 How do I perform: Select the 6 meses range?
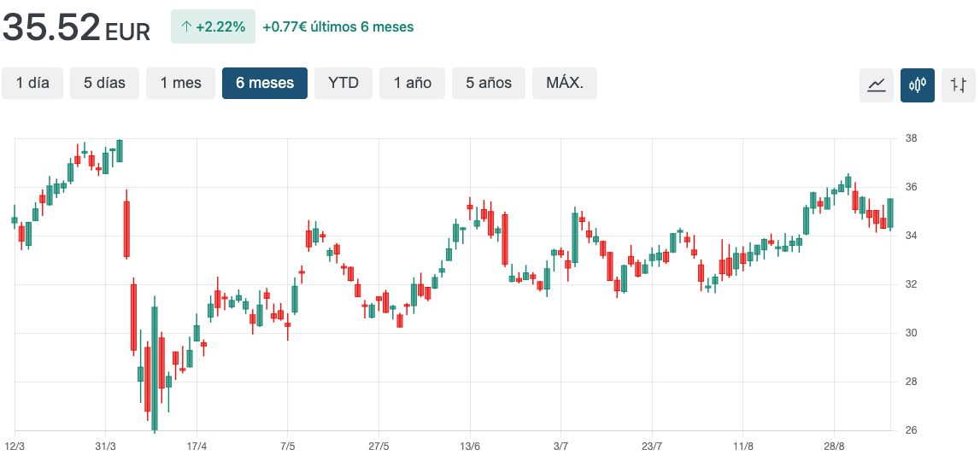coord(265,83)
